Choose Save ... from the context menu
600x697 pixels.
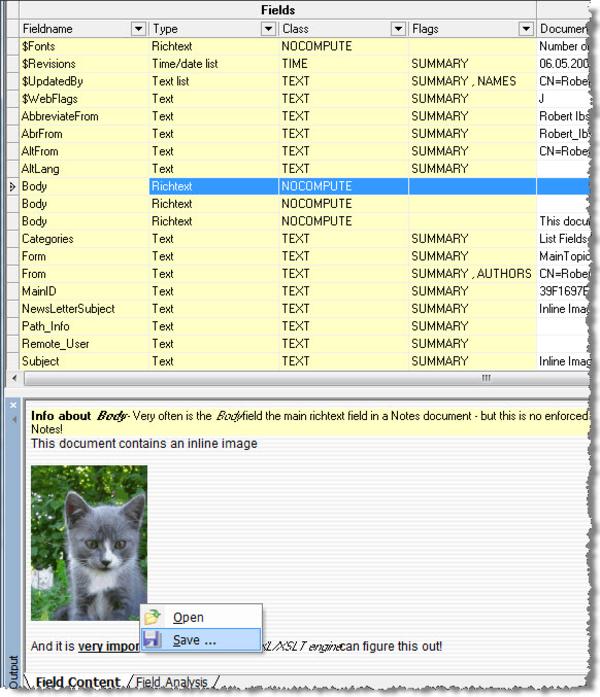201,640
